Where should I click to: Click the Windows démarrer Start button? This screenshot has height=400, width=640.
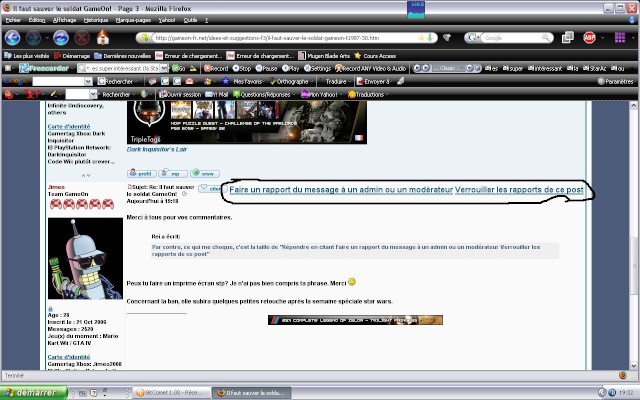pyautogui.click(x=33, y=393)
